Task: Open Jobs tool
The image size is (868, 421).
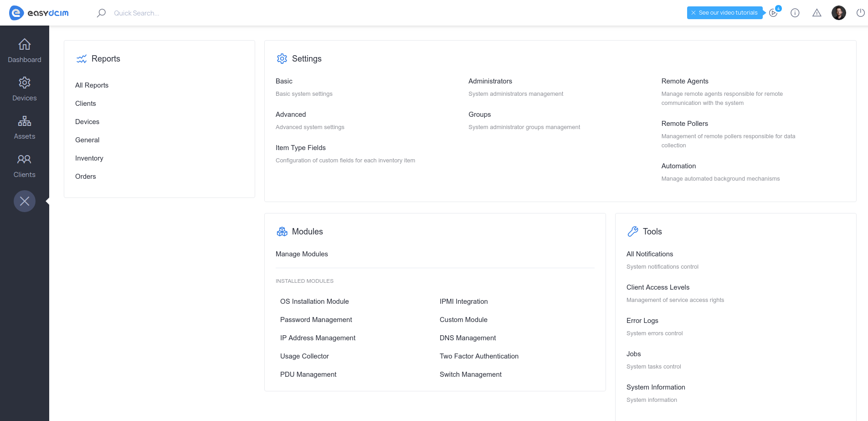Action: coord(634,354)
